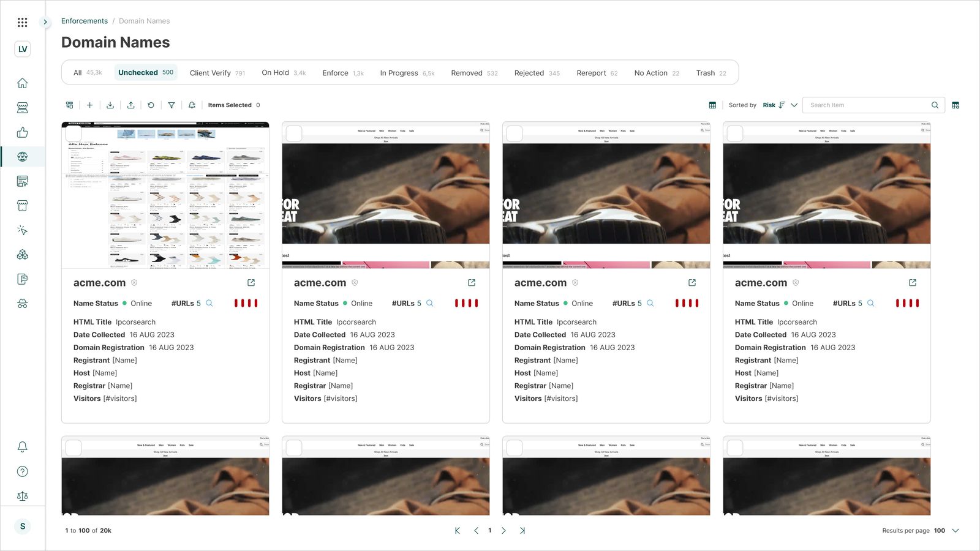Go to the next results page

click(x=503, y=531)
